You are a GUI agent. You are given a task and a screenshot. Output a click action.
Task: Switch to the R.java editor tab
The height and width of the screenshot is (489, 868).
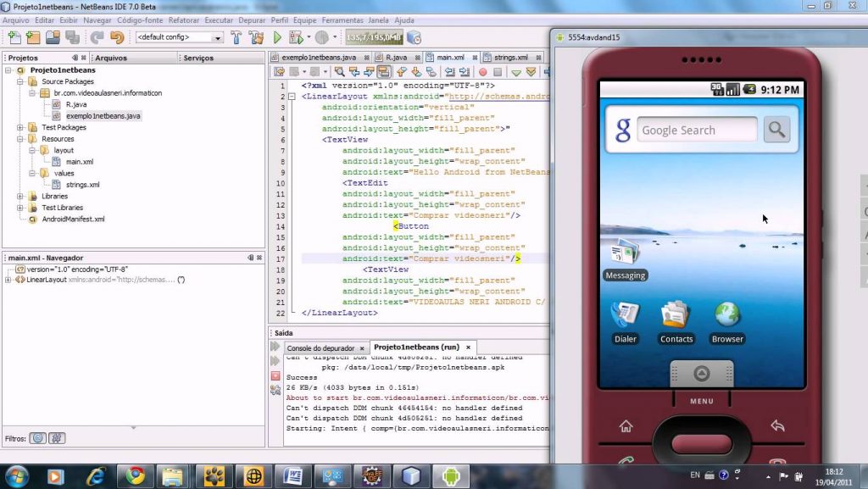click(x=397, y=57)
